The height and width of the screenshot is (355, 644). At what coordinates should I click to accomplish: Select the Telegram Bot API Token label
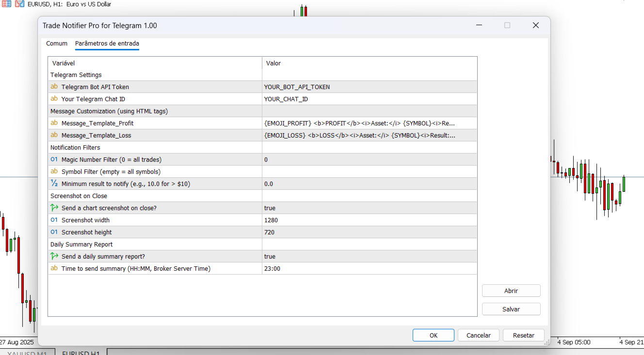click(x=95, y=87)
